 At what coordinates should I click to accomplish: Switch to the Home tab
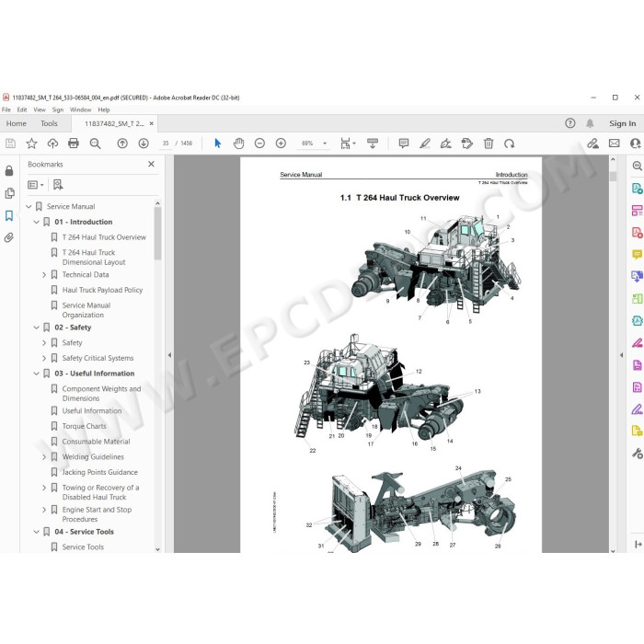pyautogui.click(x=16, y=123)
